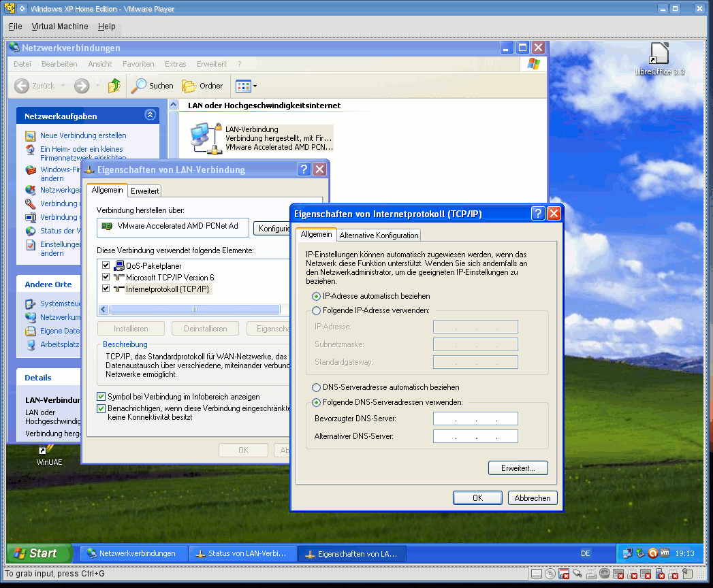
Task: Switch to Status von LAN-Verbi... taskbar button
Action: point(242,553)
